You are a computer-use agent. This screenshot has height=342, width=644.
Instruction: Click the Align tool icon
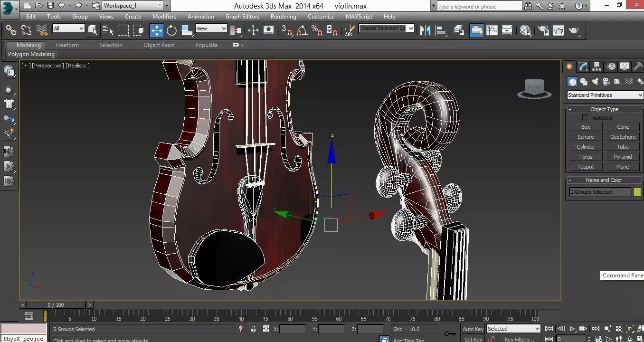(441, 30)
